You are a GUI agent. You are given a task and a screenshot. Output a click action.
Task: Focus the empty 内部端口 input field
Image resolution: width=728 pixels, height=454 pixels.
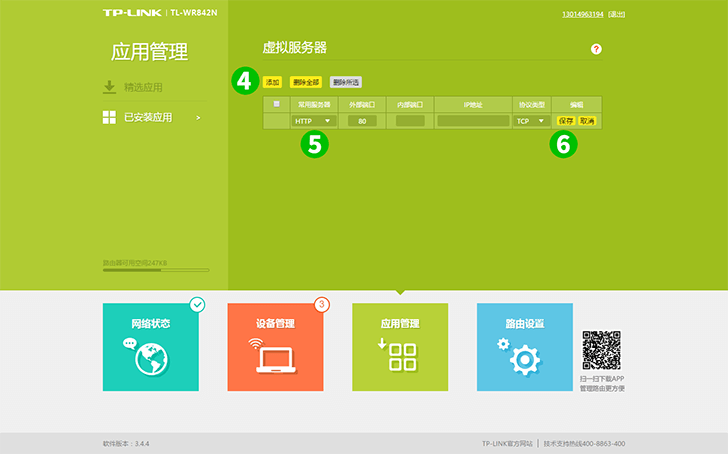[x=410, y=121]
